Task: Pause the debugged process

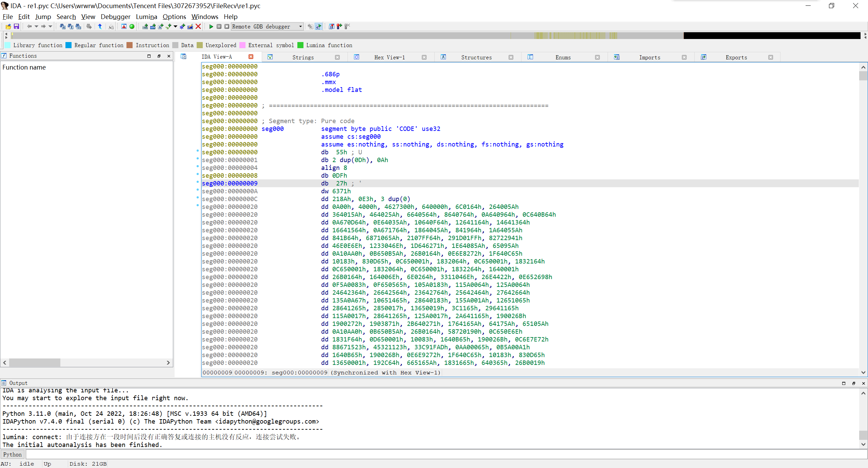Action: point(219,26)
